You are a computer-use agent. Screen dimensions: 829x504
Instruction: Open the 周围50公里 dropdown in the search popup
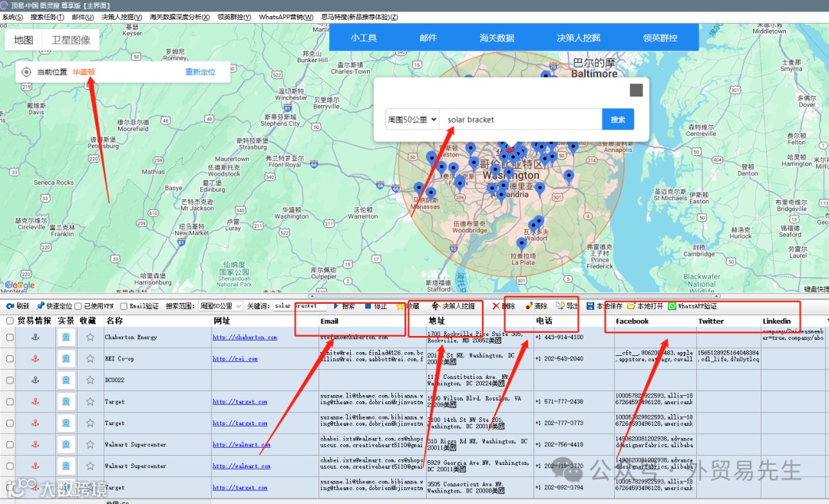[x=412, y=120]
